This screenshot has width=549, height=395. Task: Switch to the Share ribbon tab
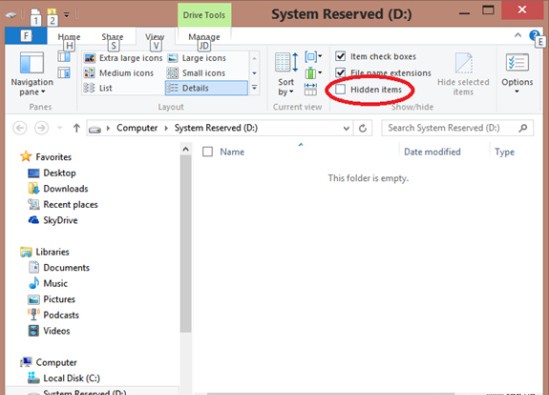click(x=112, y=36)
